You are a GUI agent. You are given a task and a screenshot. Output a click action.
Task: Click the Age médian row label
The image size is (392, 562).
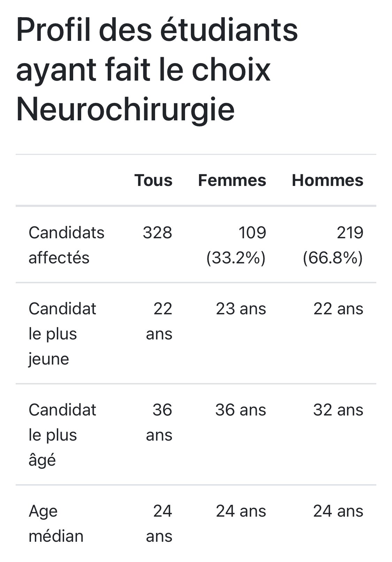[56, 524]
